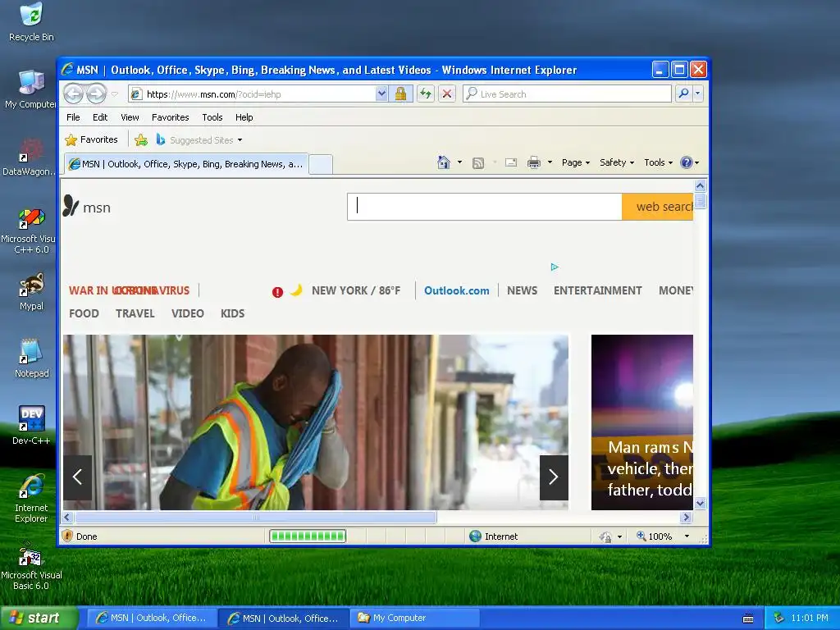The width and height of the screenshot is (840, 630).
Task: Select the Mypal desktop icon
Action: tap(32, 293)
